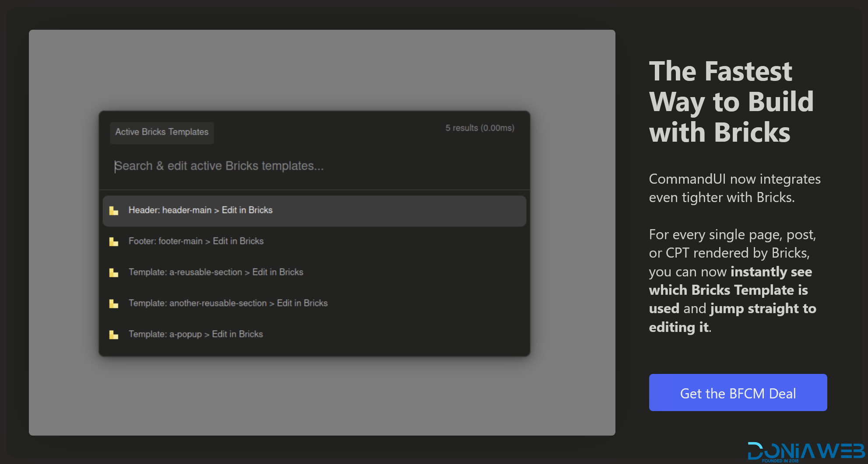Screen dimensions: 868x464
Task: Open Template: another-reusable-section > Edit in Bricks
Action: coord(314,304)
